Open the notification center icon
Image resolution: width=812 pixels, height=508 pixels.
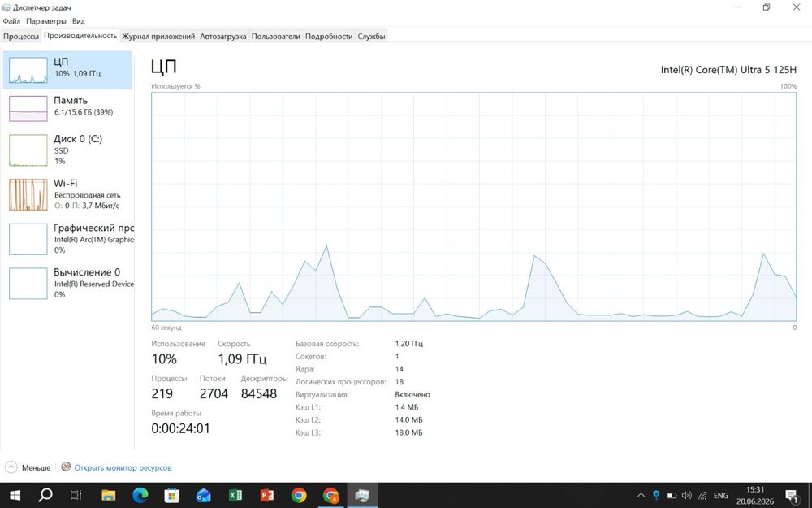[x=792, y=496]
